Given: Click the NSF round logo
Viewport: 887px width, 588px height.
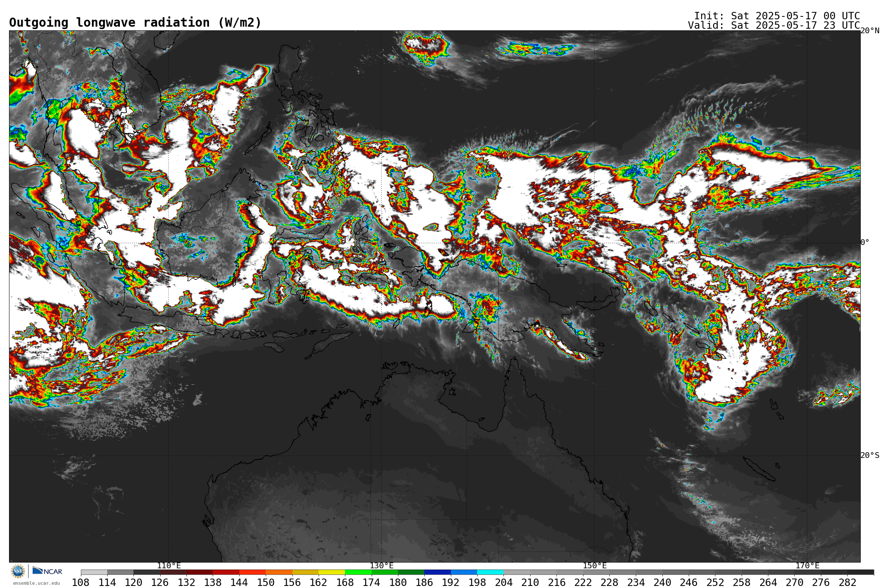Looking at the screenshot, I should (18, 571).
